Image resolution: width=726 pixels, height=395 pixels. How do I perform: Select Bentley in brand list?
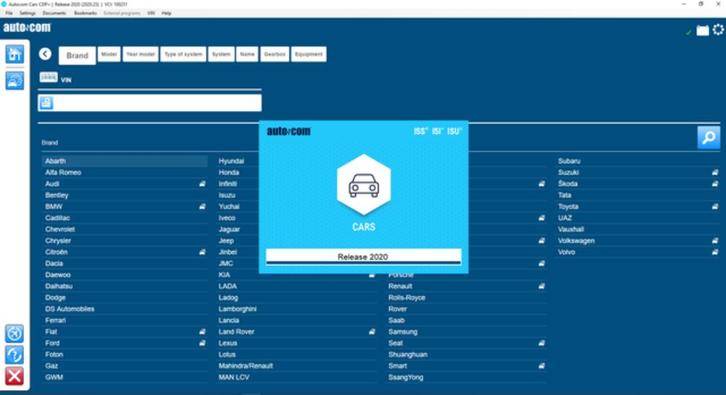(56, 195)
